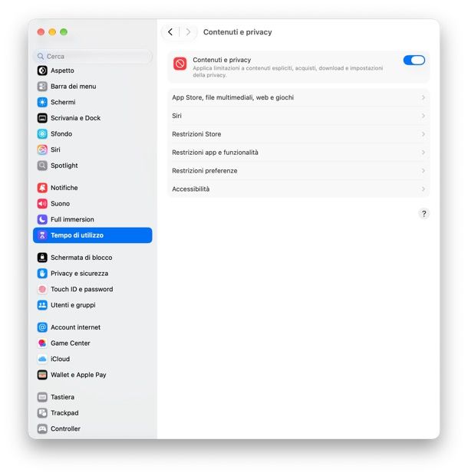Open the Siri row chevron in content pane

(423, 116)
